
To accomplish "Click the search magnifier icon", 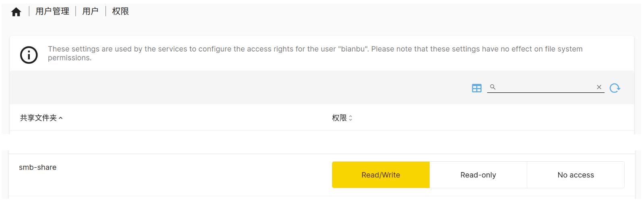I will click(x=493, y=87).
